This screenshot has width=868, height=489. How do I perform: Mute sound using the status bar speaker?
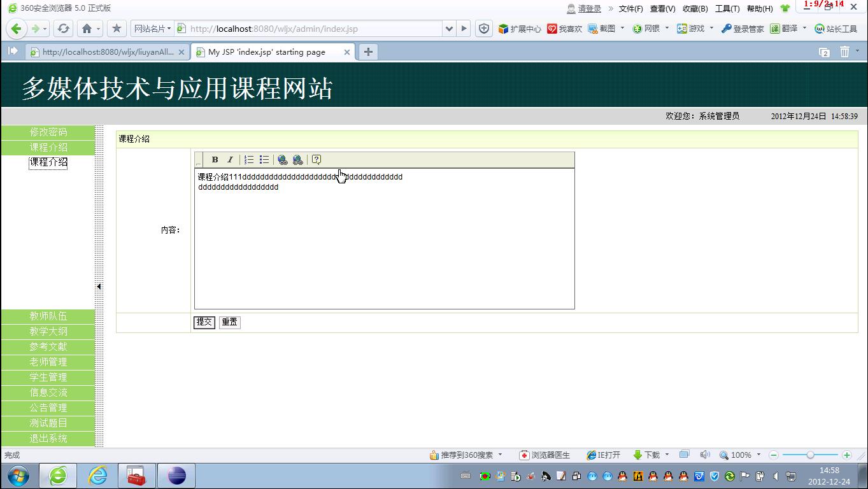point(704,455)
